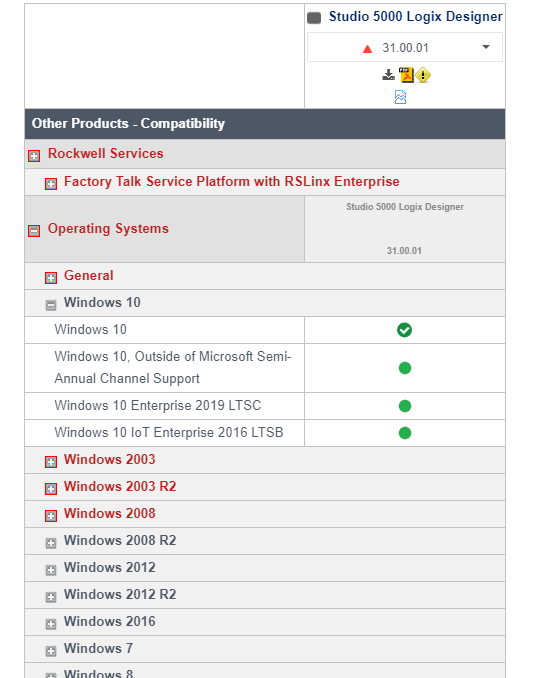The width and height of the screenshot is (556, 678).
Task: Click green dot for Enterprise 2019 LTSC
Action: pyautogui.click(x=405, y=406)
